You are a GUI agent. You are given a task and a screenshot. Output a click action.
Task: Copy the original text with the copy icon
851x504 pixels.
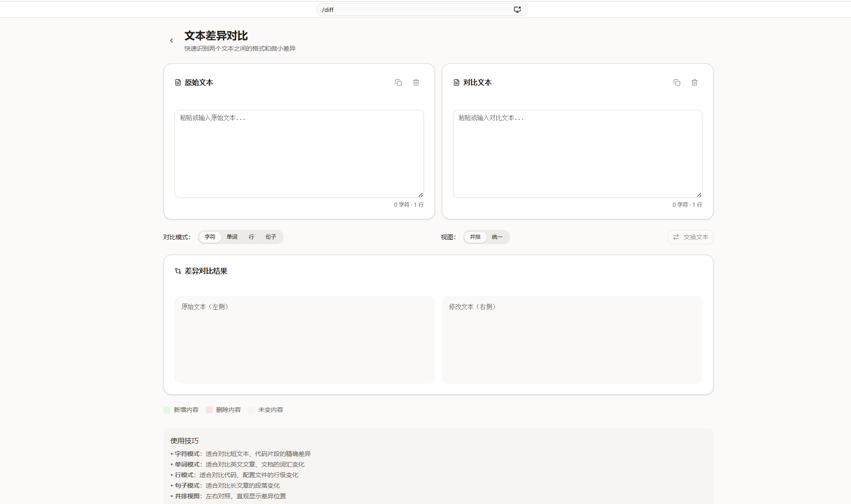coord(398,82)
